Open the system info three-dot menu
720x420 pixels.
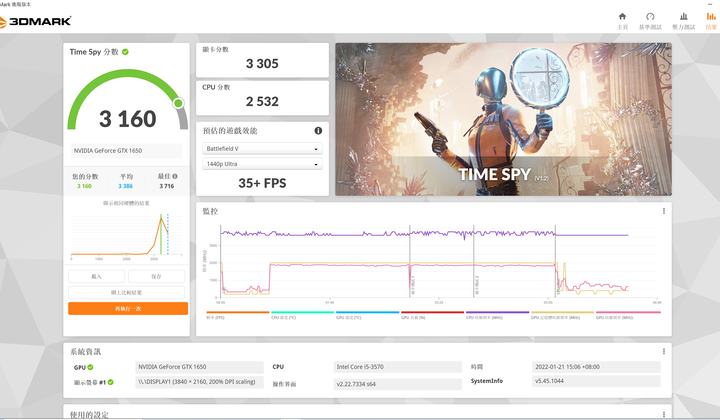click(x=664, y=352)
